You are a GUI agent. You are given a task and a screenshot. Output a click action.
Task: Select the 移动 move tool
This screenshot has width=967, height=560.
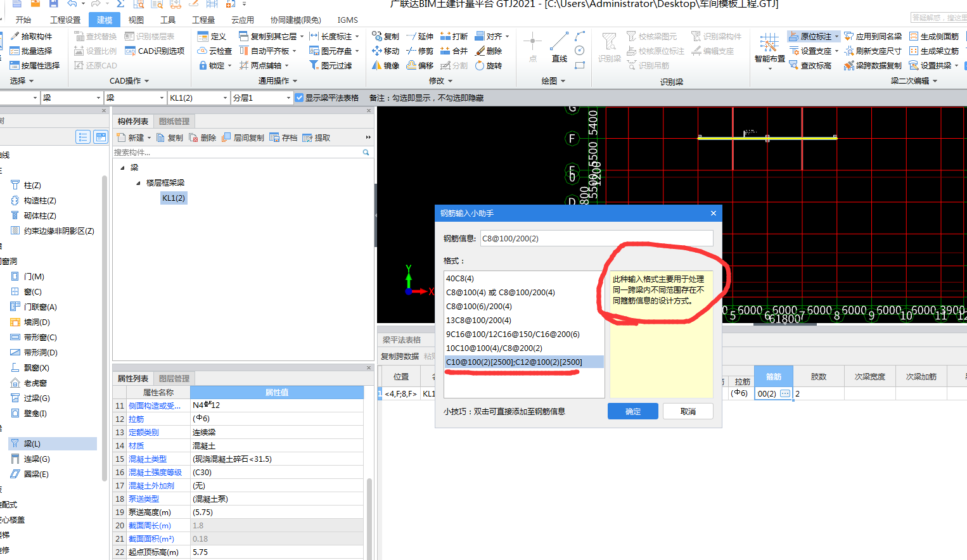pyautogui.click(x=386, y=51)
